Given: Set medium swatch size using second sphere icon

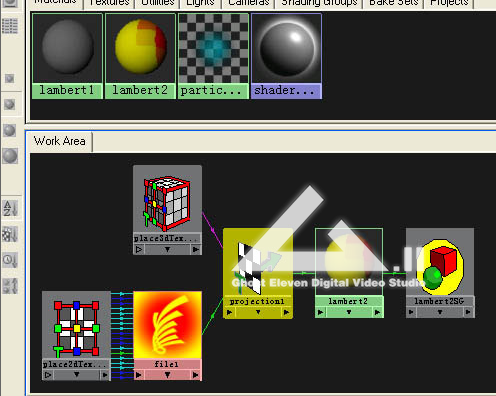Looking at the screenshot, I should 10,104.
